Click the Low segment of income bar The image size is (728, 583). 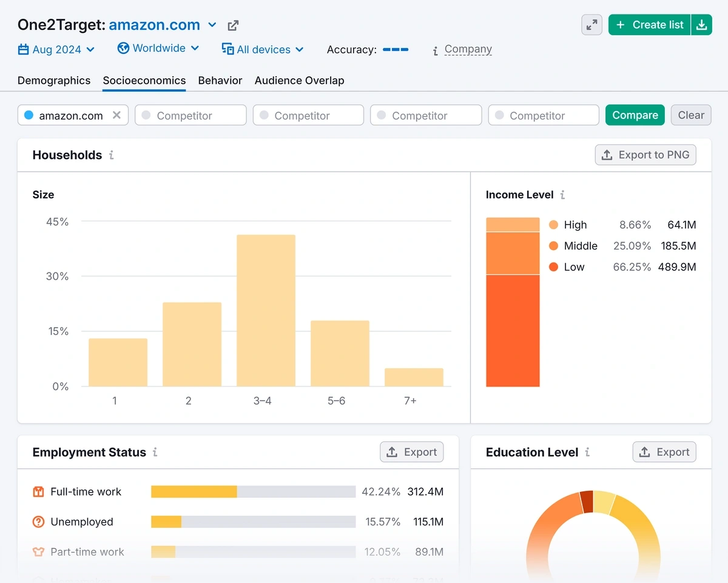click(x=513, y=331)
